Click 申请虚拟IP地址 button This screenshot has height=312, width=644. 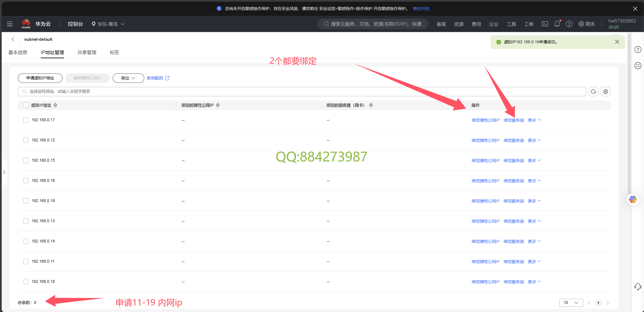(40, 78)
